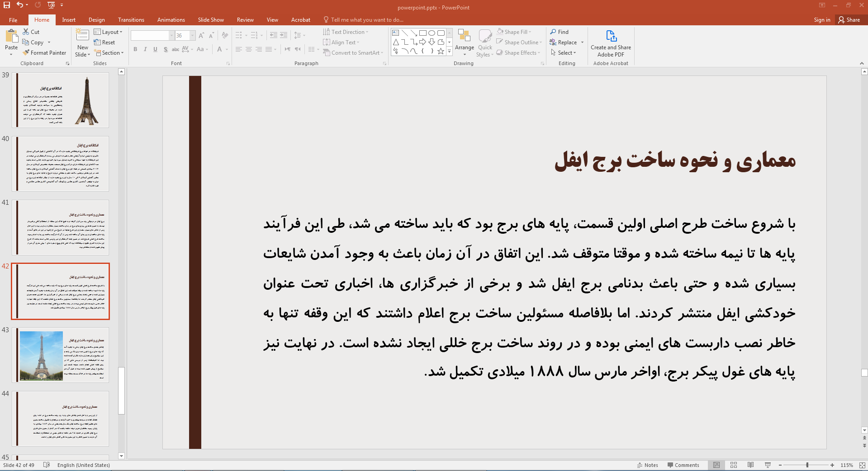Click Fit slide to current window icon
The image size is (868, 471).
862,465
